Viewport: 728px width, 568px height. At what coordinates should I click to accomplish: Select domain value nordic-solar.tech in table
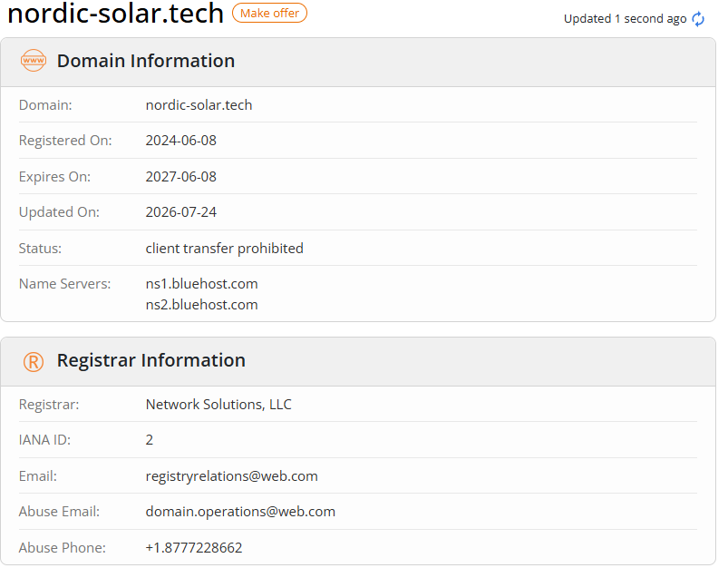click(199, 105)
